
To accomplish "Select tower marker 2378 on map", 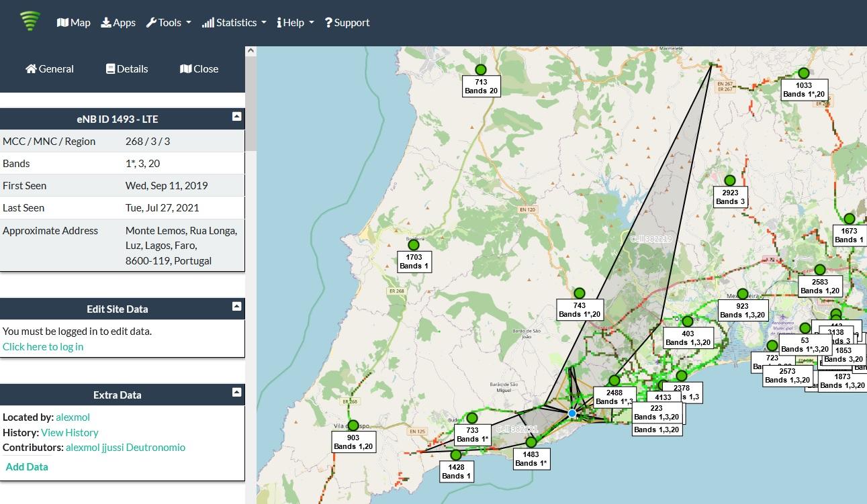I will pos(682,376).
